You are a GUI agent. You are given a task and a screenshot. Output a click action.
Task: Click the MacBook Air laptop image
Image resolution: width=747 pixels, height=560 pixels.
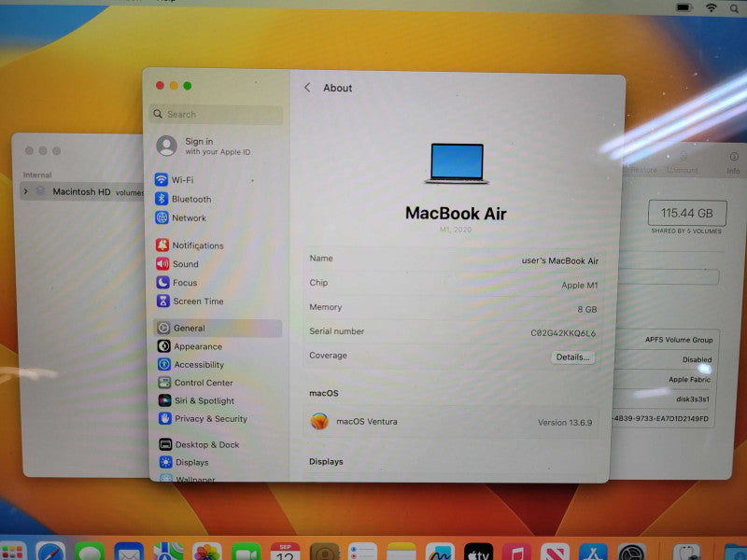coord(457,163)
